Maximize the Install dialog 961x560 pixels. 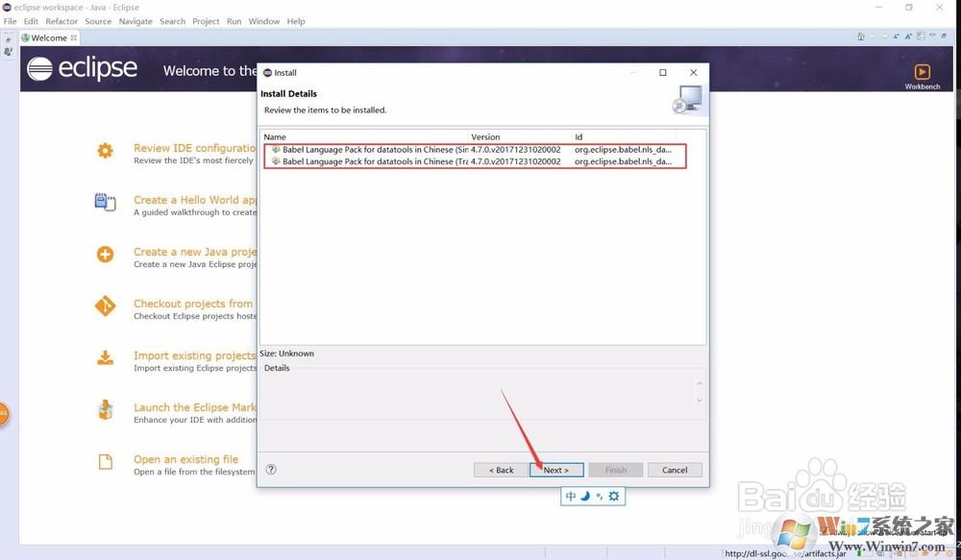662,72
